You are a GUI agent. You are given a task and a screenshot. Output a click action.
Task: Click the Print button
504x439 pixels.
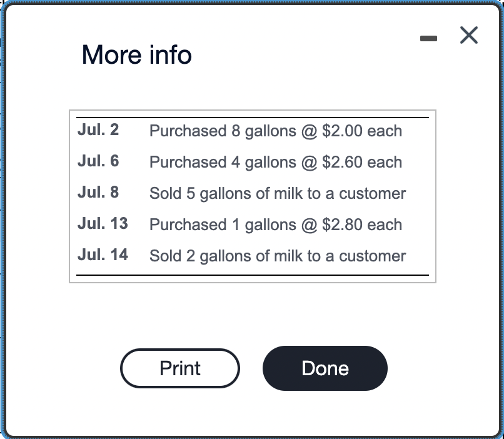(x=179, y=368)
